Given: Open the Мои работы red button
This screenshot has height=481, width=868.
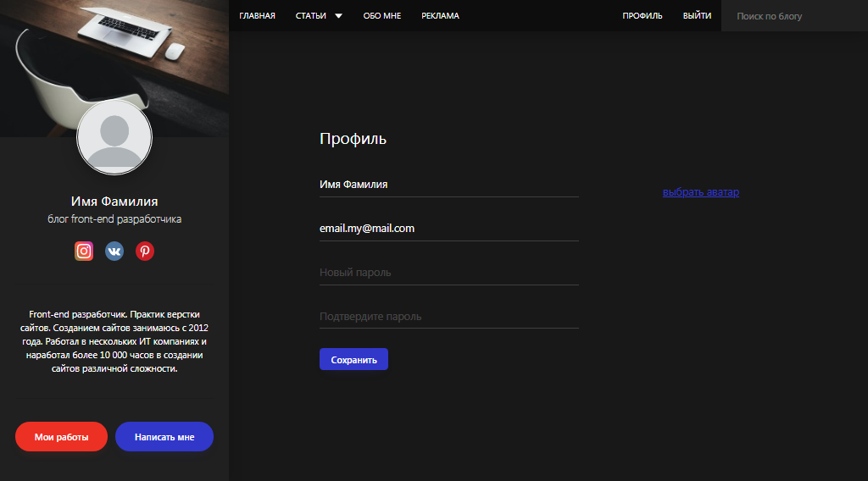Looking at the screenshot, I should point(61,437).
